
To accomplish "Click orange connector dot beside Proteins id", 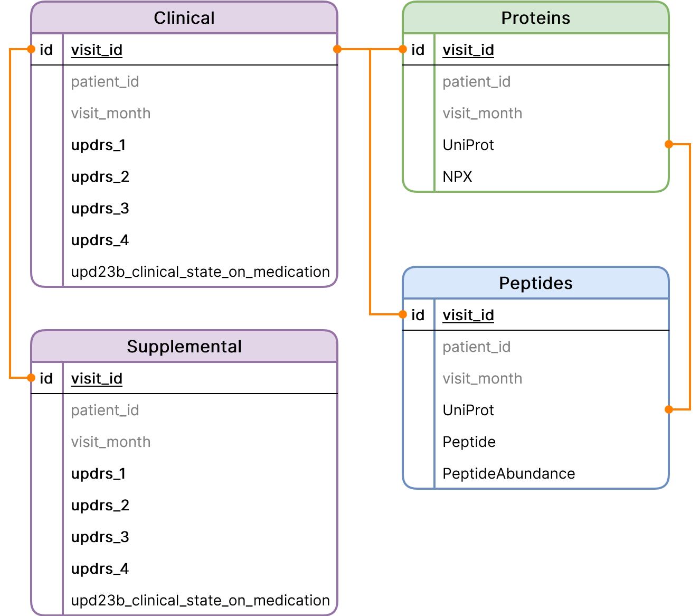I will 403,50.
